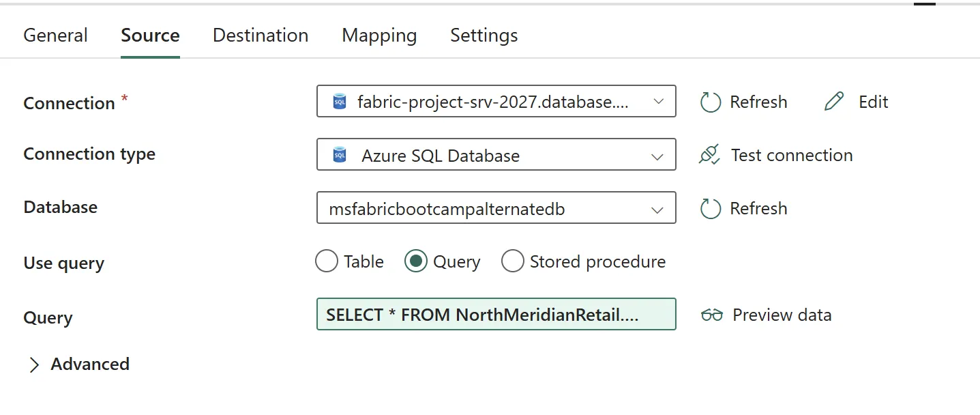Select the Source tab
The height and width of the screenshot is (415, 980).
pyautogui.click(x=150, y=35)
